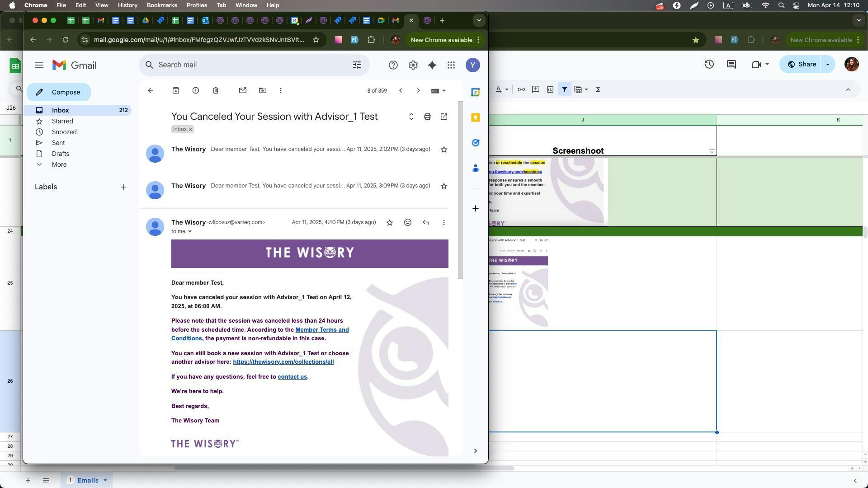
Task: Print all messages in conversation
Action: [428, 117]
